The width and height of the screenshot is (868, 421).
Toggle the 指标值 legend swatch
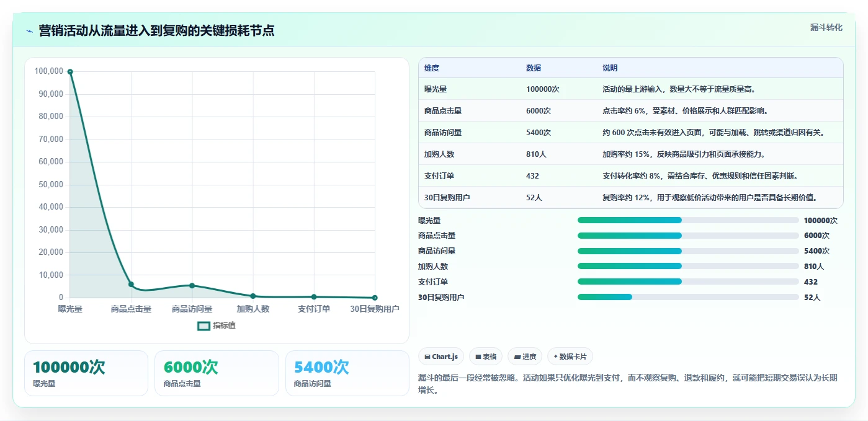[204, 326]
